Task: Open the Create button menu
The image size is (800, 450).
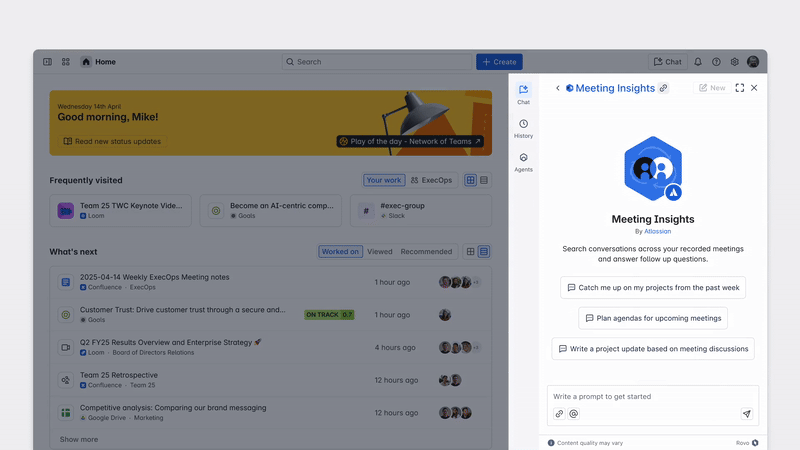Action: click(x=499, y=62)
